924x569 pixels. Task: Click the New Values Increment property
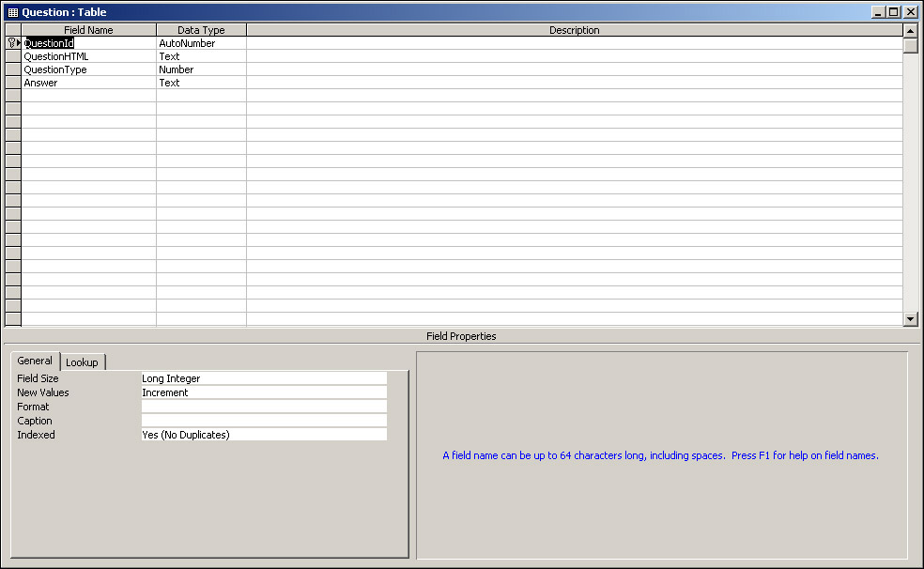[263, 392]
